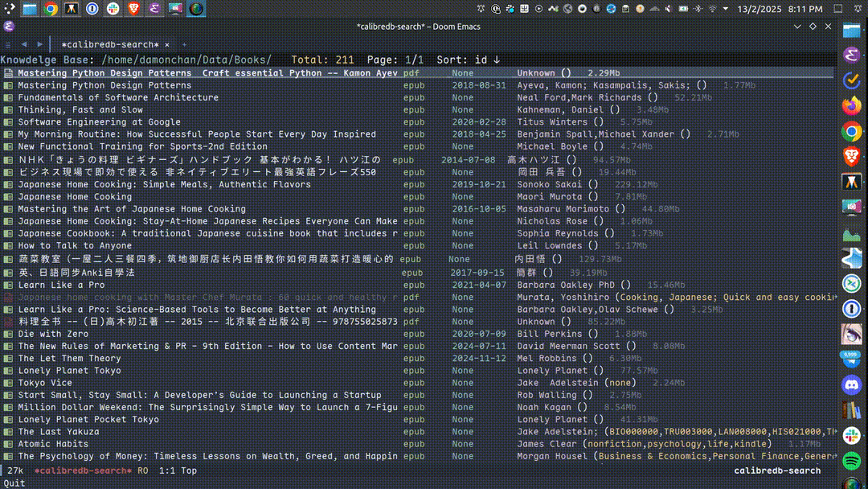
Task: Click the book icon beside Atomic Habits
Action: (8, 444)
